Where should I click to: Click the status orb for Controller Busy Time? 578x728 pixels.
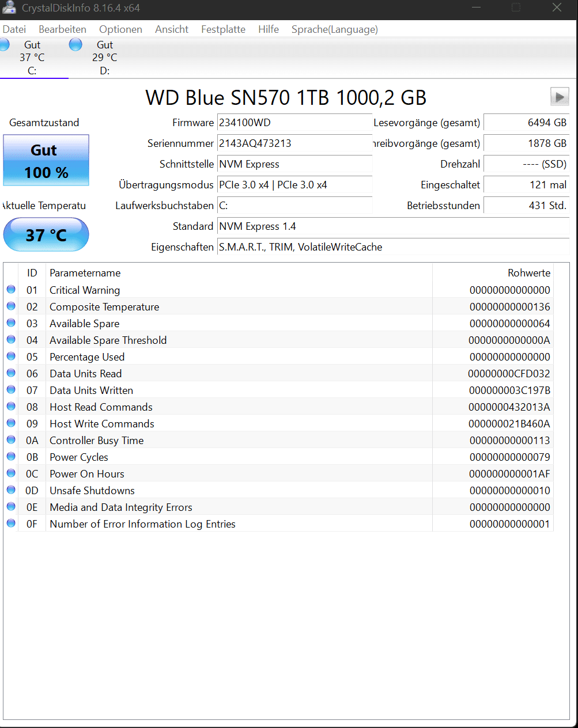point(11,439)
